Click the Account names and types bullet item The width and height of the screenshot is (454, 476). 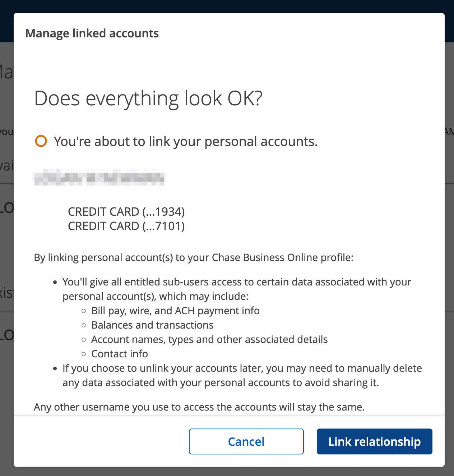[209, 339]
